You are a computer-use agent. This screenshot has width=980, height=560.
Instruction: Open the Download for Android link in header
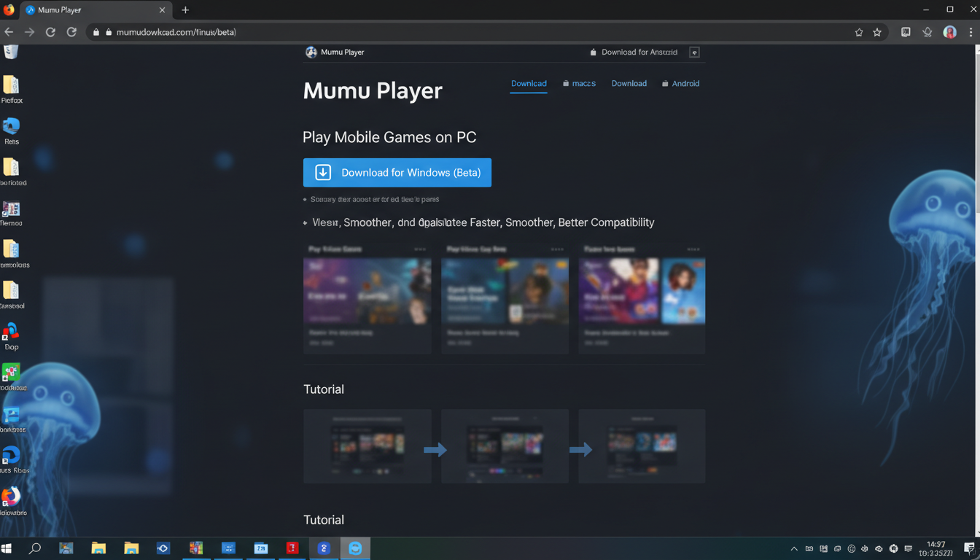pos(634,52)
